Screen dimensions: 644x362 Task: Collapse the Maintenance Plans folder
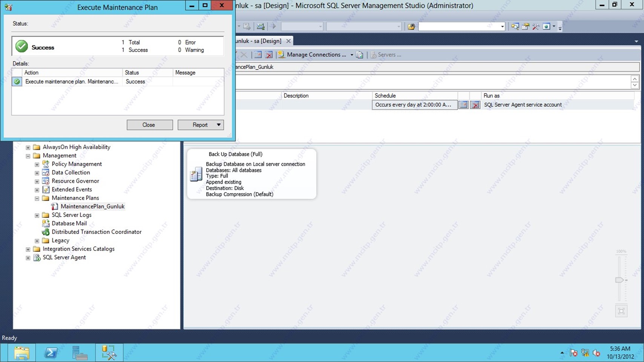pos(37,198)
